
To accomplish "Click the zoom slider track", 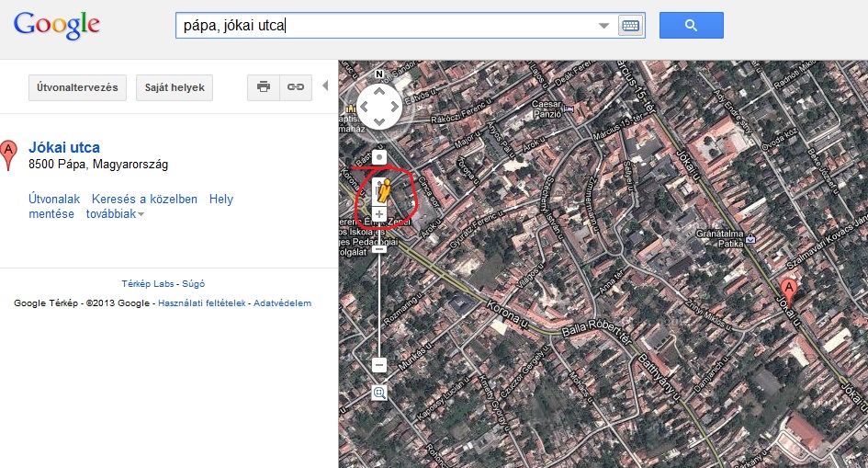I will (379, 303).
